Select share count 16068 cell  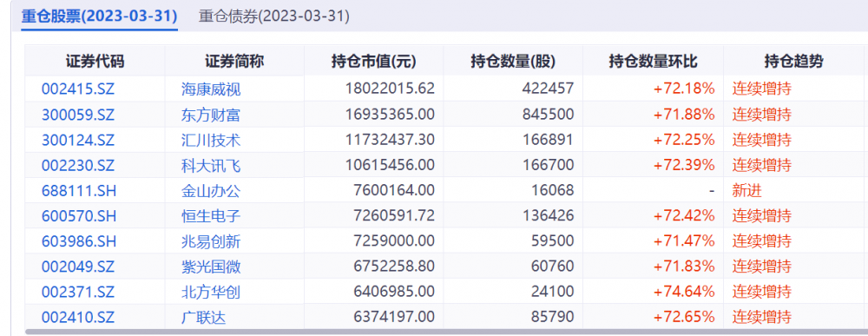(552, 190)
